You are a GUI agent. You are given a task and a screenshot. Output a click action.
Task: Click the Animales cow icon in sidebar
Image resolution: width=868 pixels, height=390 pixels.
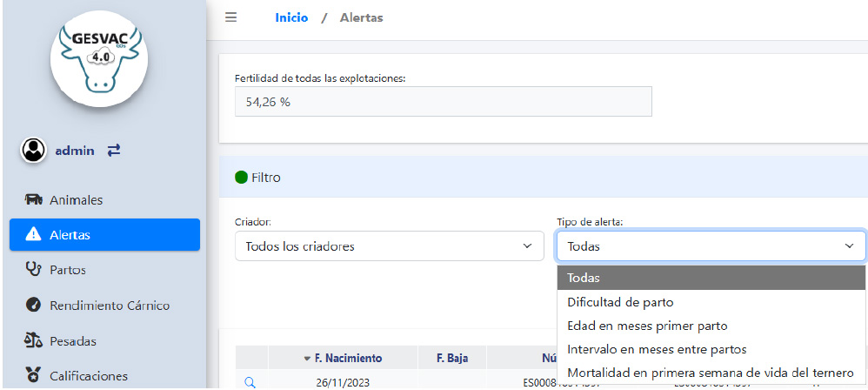tap(34, 199)
